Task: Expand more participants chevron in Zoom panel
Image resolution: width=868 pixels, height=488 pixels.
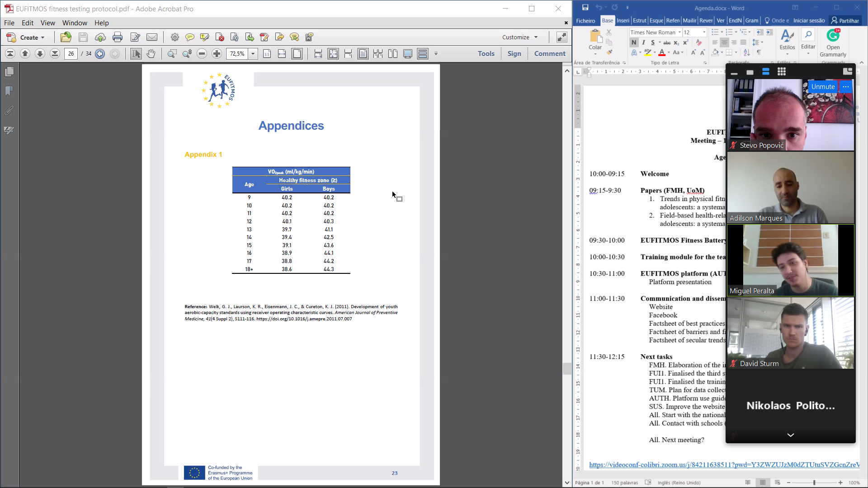Action: tap(791, 435)
